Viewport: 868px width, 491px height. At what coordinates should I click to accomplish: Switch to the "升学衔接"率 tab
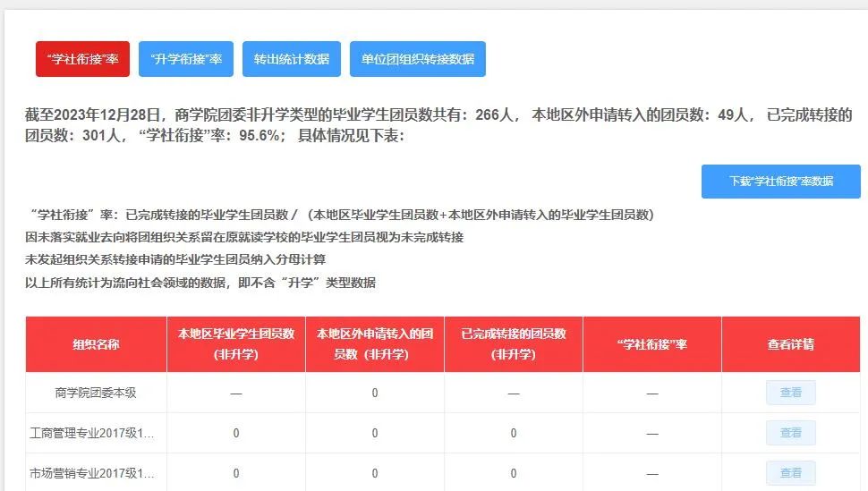pos(185,59)
